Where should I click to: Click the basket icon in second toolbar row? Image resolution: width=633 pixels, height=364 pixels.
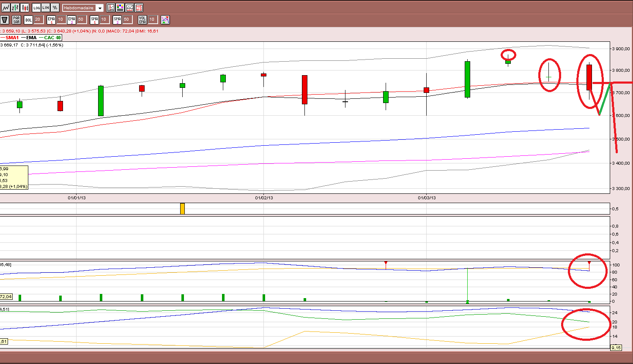coord(5,20)
